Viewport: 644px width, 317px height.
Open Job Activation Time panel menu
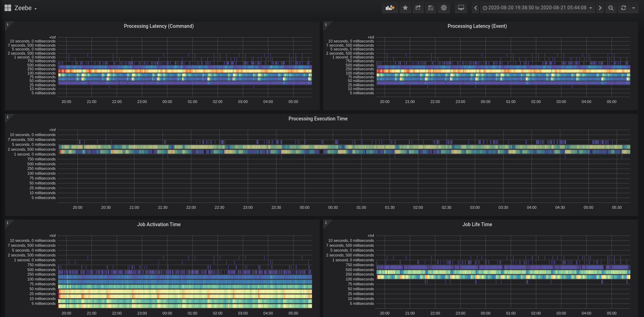[x=159, y=224]
